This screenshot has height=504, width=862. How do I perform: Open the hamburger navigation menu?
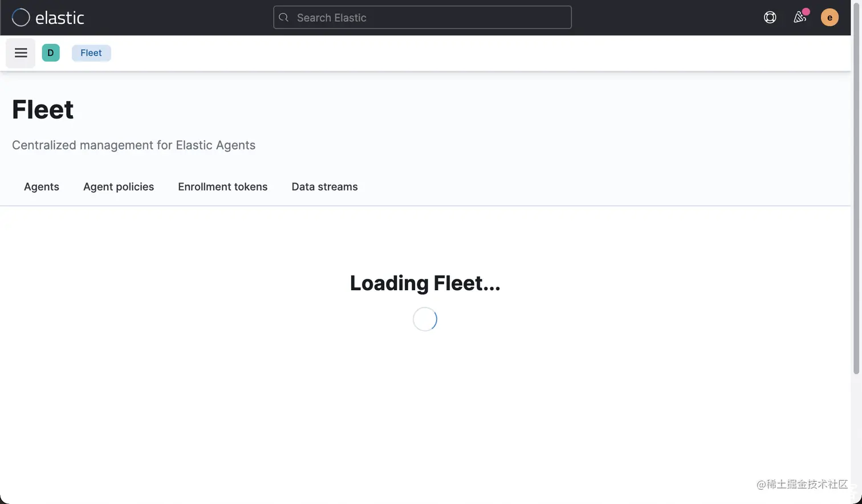point(21,53)
